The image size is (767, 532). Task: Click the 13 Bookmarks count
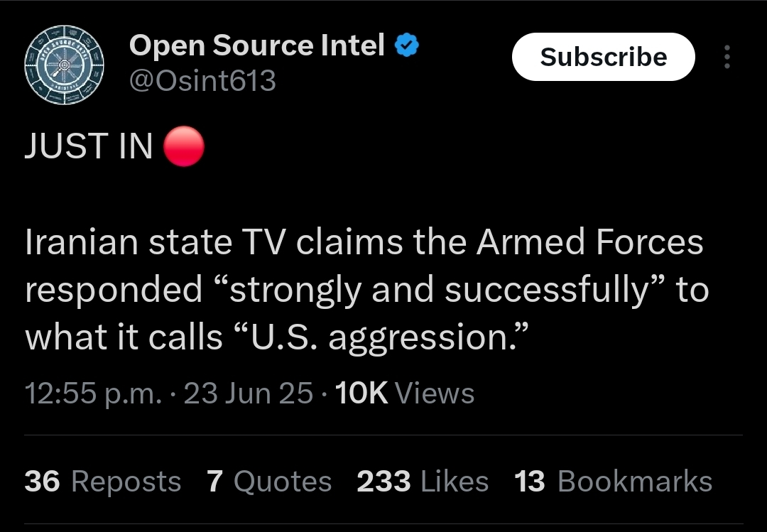(x=613, y=481)
